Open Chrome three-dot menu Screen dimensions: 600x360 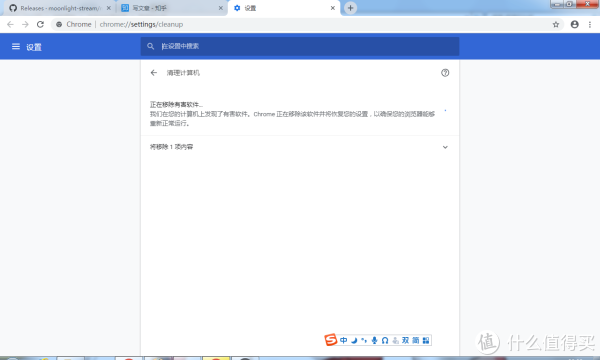[590, 24]
